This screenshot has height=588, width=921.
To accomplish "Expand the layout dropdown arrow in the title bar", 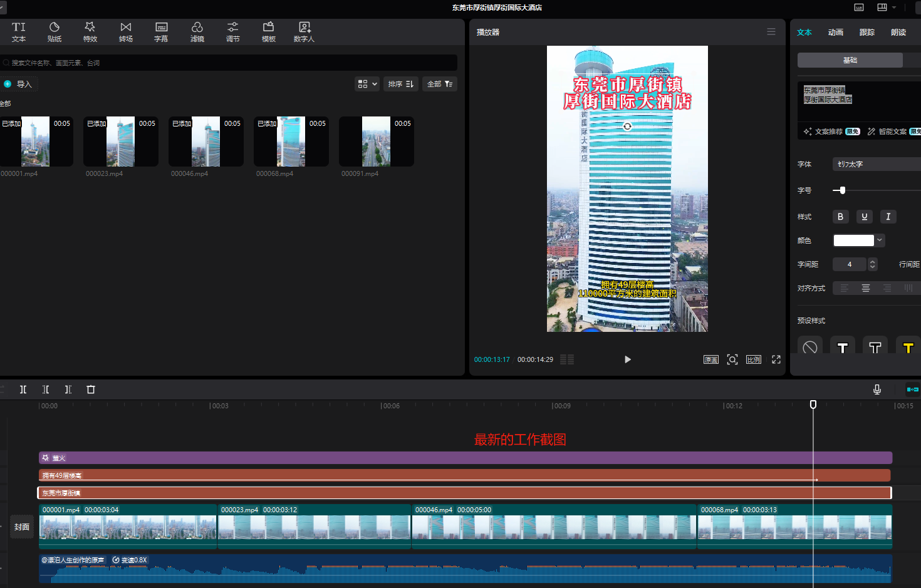I will pyautogui.click(x=894, y=8).
